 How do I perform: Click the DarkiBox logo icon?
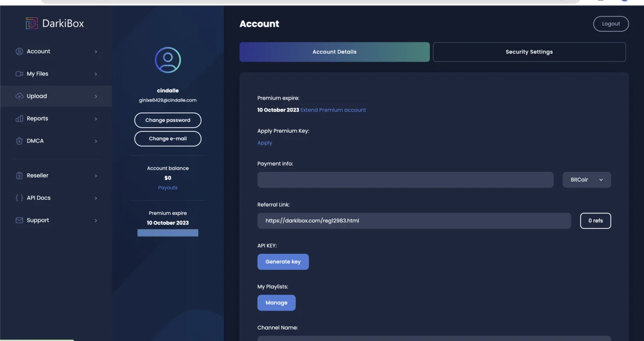pyautogui.click(x=32, y=23)
